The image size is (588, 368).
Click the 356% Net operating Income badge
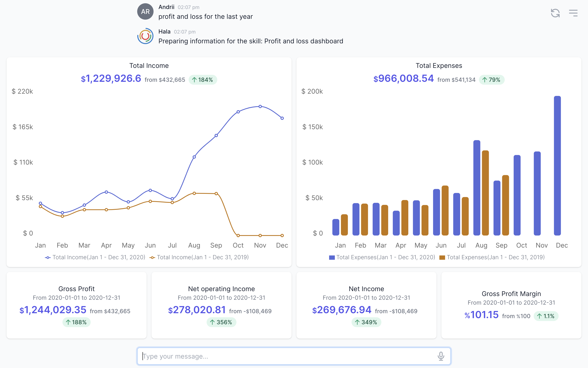(221, 322)
